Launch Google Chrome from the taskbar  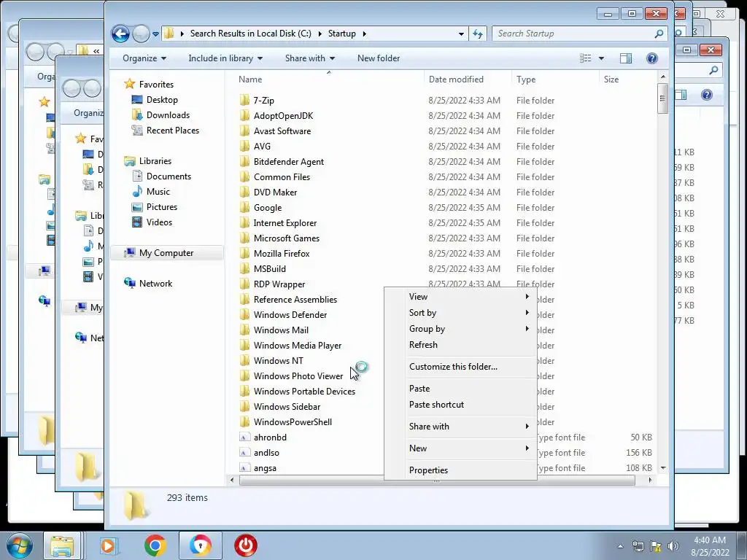[155, 545]
